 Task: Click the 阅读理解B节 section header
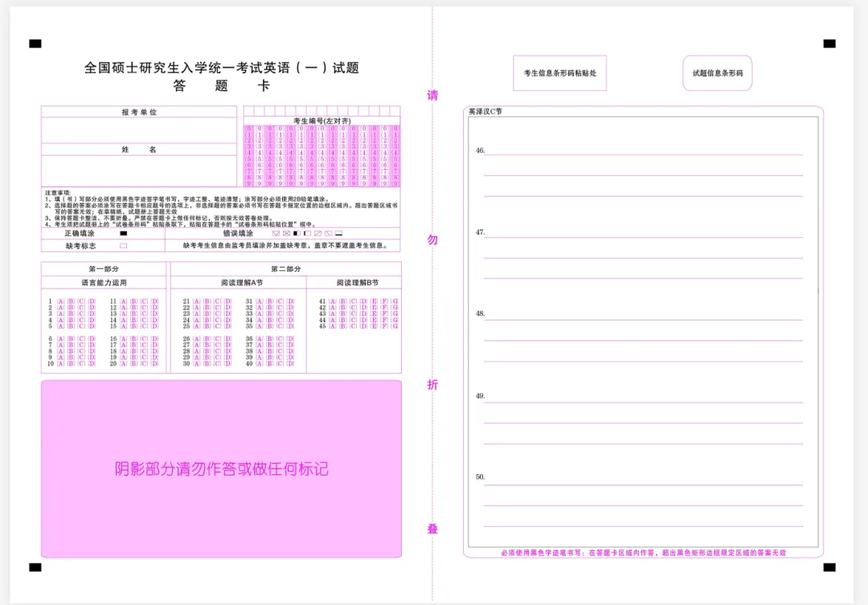pyautogui.click(x=358, y=282)
